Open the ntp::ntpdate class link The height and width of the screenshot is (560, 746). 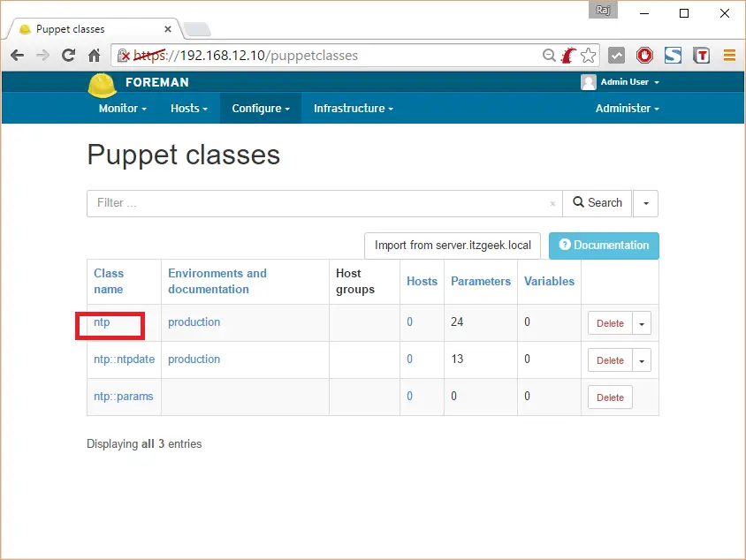[124, 359]
